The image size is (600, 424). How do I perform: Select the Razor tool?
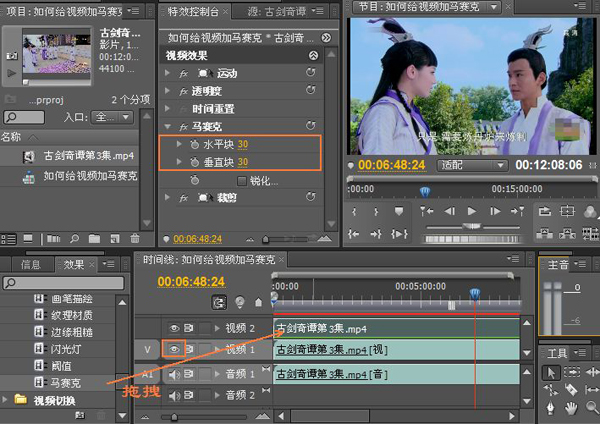(x=571, y=390)
